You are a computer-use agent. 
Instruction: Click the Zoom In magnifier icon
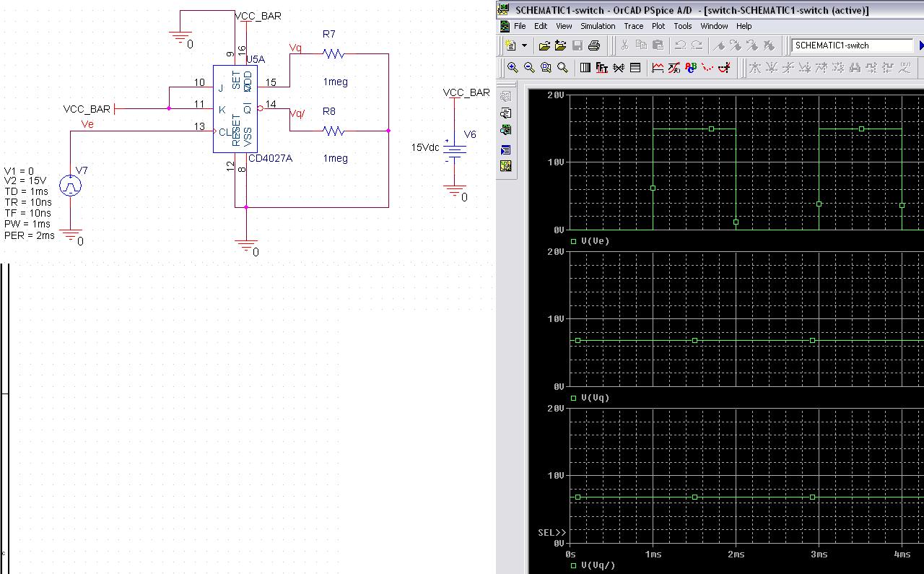[x=513, y=68]
